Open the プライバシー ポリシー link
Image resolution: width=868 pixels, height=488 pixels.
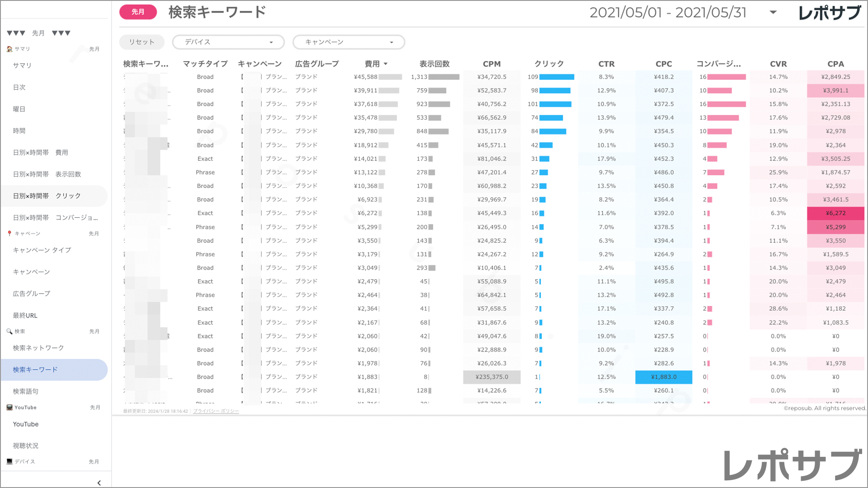pyautogui.click(x=216, y=411)
